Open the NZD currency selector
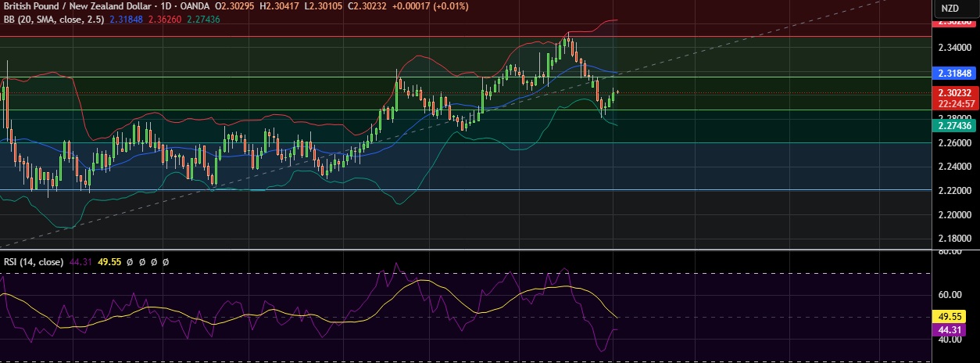The image size is (980, 363). [950, 9]
